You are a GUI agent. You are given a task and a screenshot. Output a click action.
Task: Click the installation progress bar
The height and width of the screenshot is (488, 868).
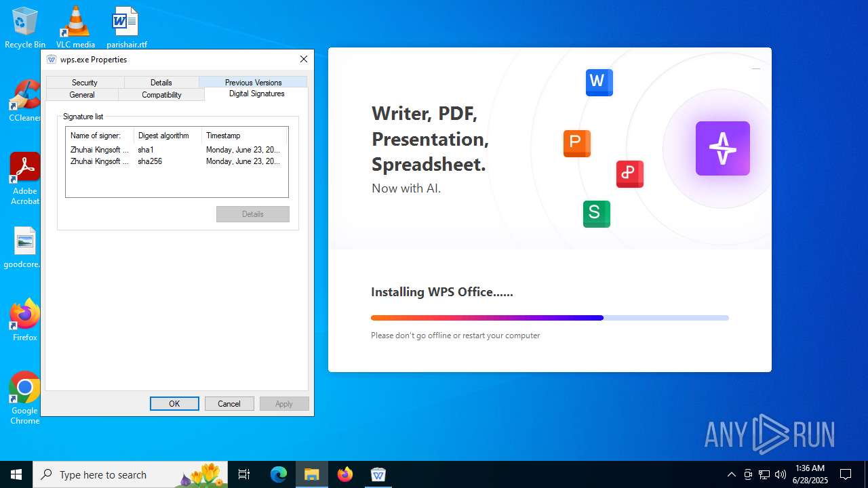coord(550,318)
